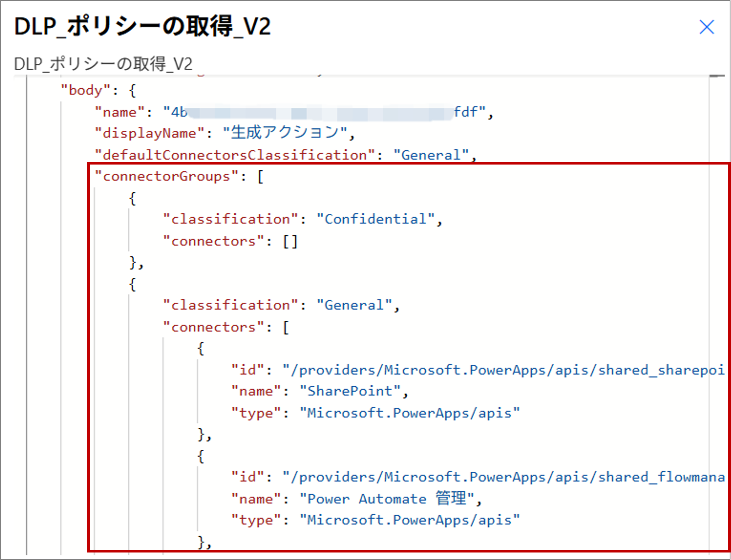Click the empty connectors array brackets

point(290,241)
